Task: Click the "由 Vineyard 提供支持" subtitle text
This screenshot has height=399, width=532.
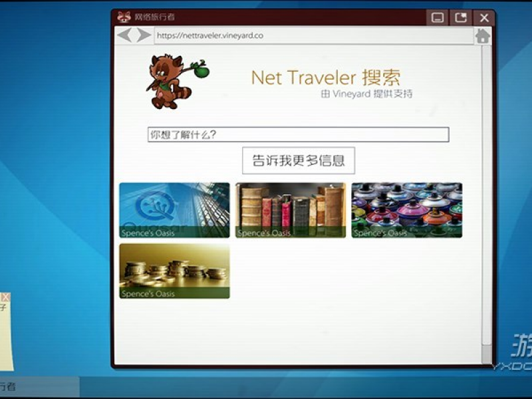Action: click(367, 94)
